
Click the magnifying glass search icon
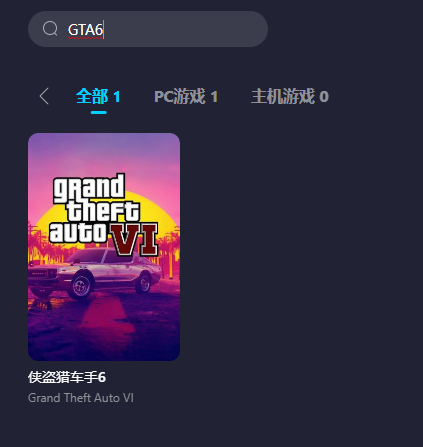[x=50, y=29]
